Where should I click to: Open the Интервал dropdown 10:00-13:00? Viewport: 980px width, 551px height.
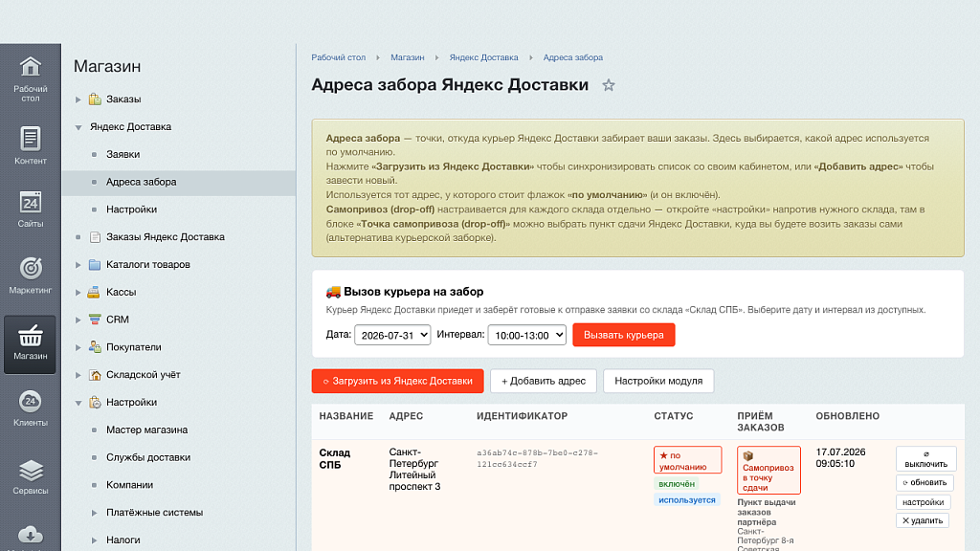point(527,335)
